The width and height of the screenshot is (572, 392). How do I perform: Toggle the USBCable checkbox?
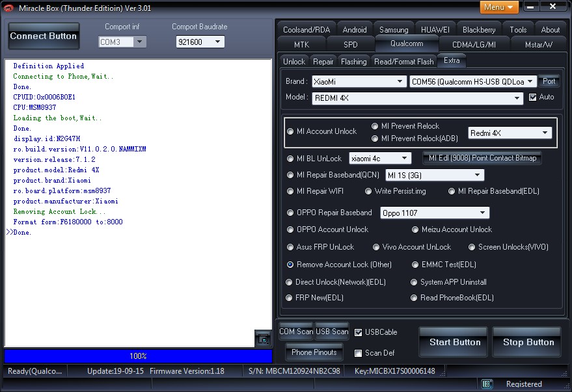358,332
